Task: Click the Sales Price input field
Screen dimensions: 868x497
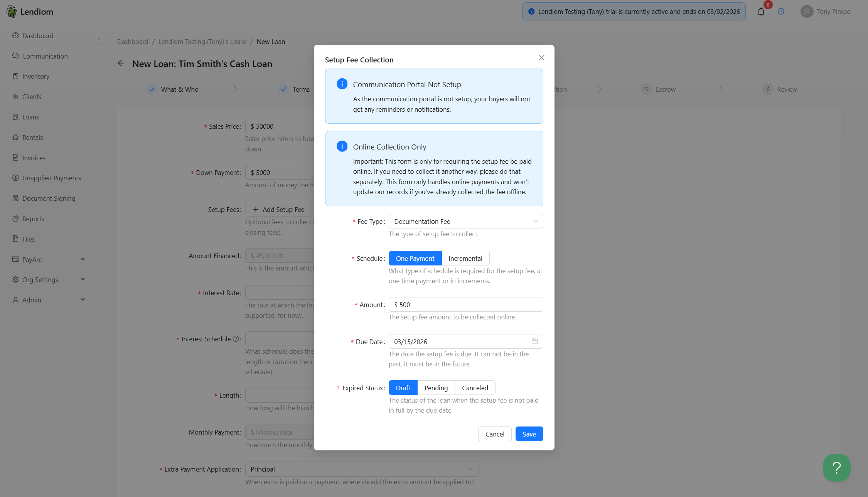Action: (x=280, y=126)
